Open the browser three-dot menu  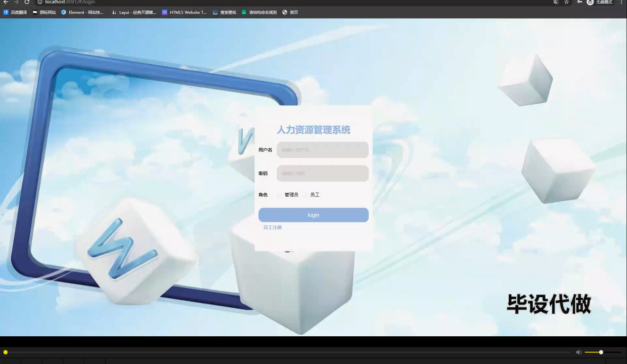(621, 2)
